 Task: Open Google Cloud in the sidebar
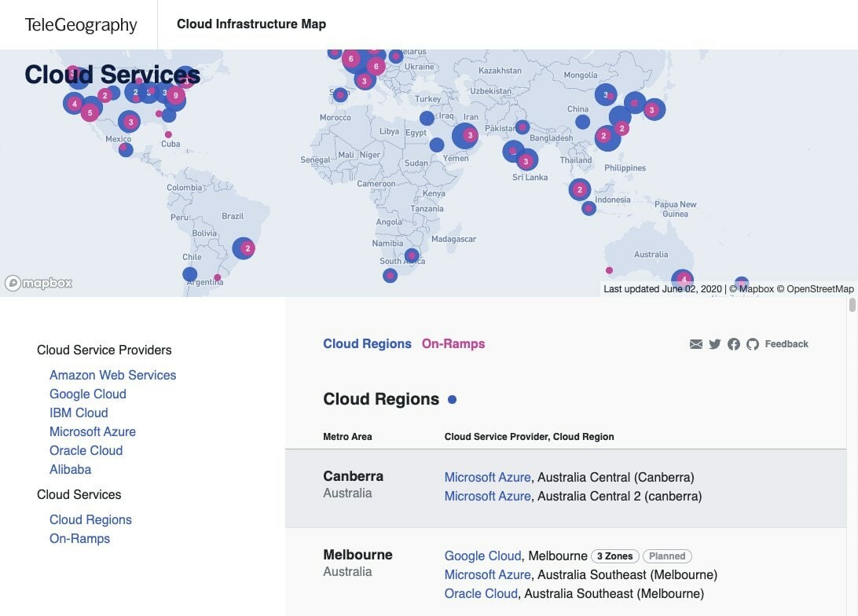pos(87,394)
